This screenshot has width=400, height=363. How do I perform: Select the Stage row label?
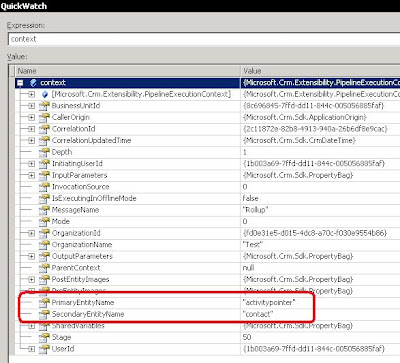click(61, 338)
